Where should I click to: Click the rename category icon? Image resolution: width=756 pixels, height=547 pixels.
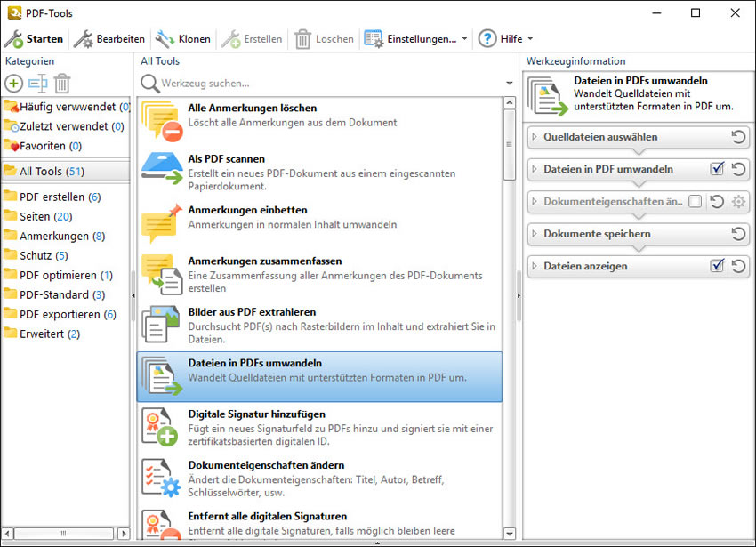37,84
